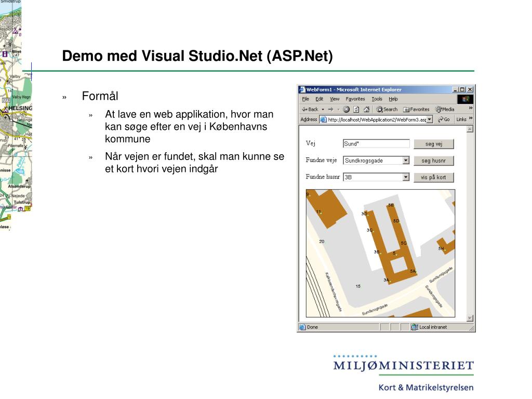Click the scrollbar down arrow in the page

(470, 318)
